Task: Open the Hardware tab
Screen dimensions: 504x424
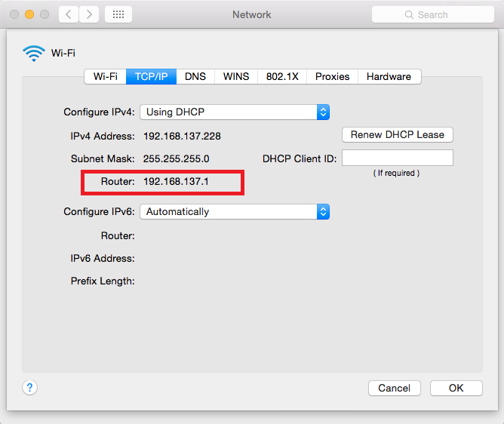Action: pyautogui.click(x=389, y=76)
